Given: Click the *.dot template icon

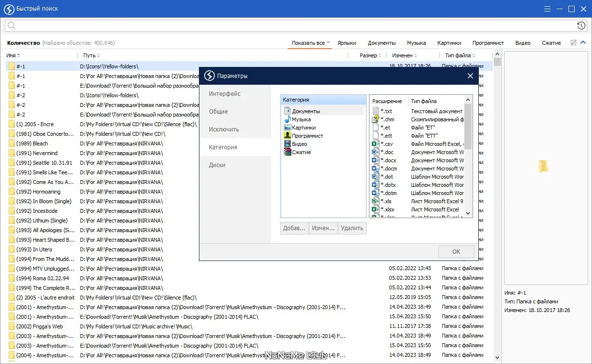Looking at the screenshot, I should pyautogui.click(x=376, y=177).
